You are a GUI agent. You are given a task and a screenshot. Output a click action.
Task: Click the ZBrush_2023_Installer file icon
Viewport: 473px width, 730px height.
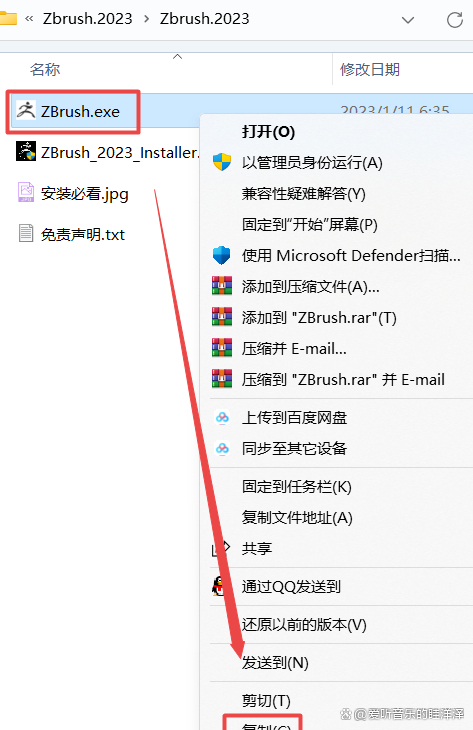pyautogui.click(x=26, y=151)
